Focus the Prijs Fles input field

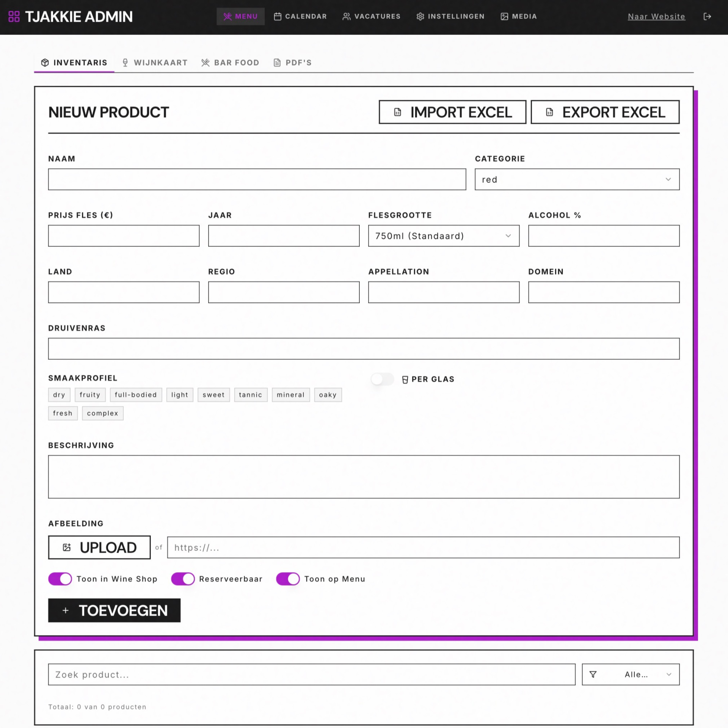124,236
